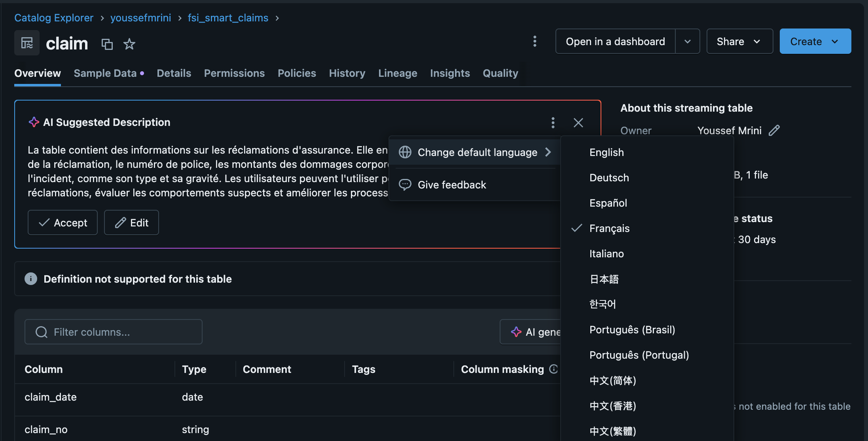
Task: Open the Policies tab
Action: pos(297,73)
